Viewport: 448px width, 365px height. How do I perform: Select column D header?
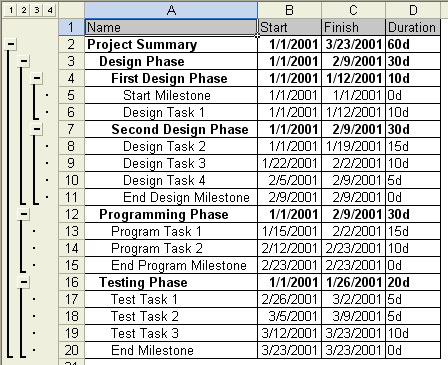(413, 10)
